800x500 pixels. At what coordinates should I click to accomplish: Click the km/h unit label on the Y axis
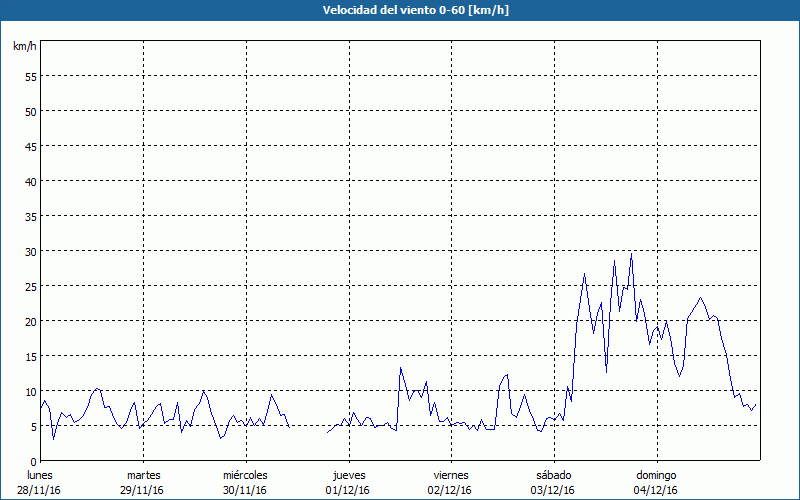coord(24,46)
